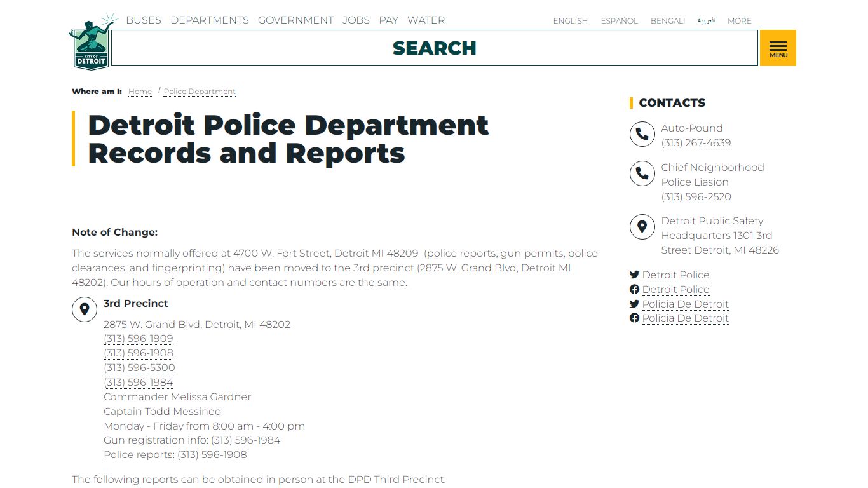Open the Detroit Police Facebook link
The height and width of the screenshot is (488, 868).
tap(675, 290)
